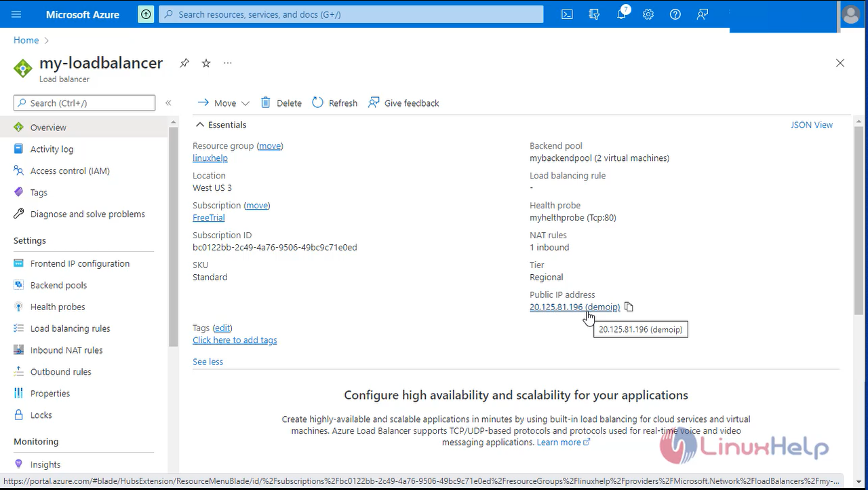Click mybackendpool (2 virtual machines) text
Image resolution: width=868 pixels, height=490 pixels.
[x=599, y=158]
